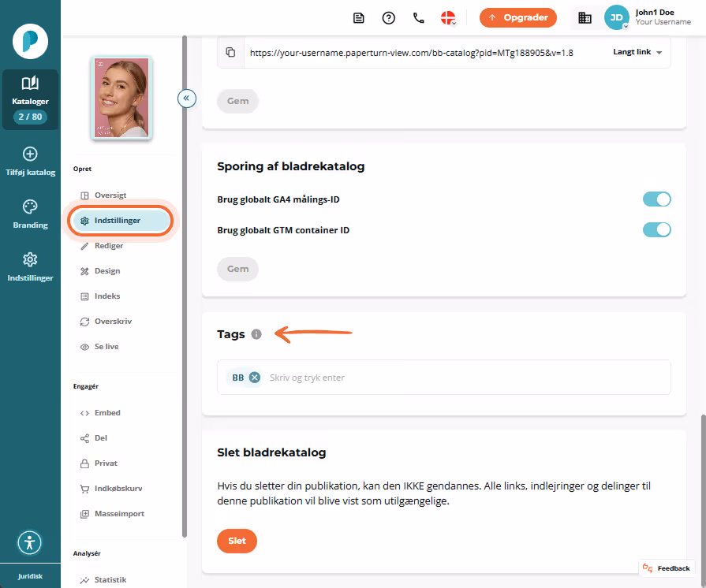Image resolution: width=706 pixels, height=588 pixels.
Task: Click the Indkøbskurv cart icon
Action: point(84,489)
